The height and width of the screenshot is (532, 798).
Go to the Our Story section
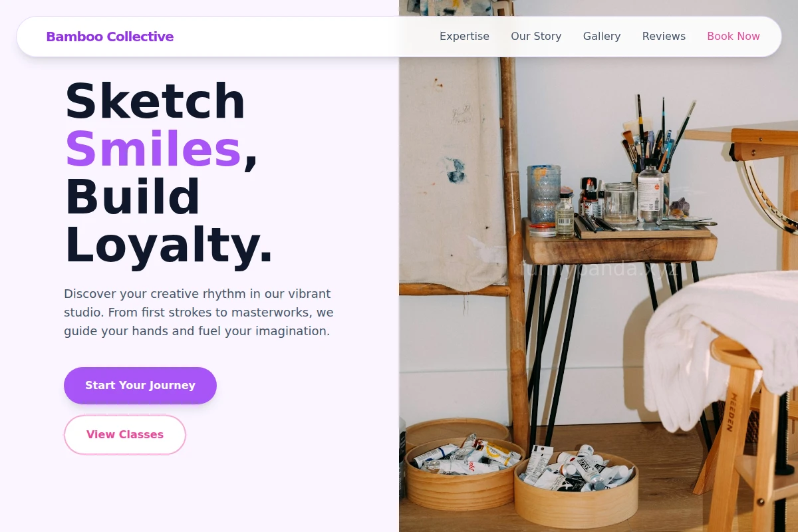tap(536, 37)
